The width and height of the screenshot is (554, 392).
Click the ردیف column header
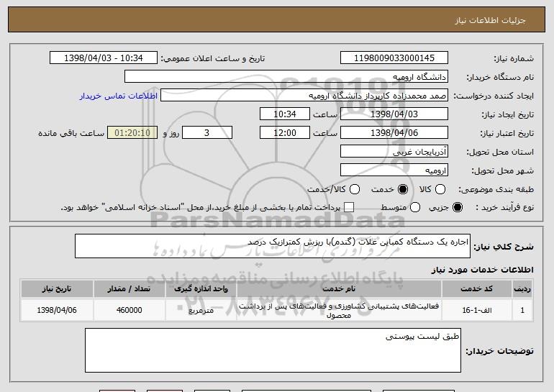tap(522, 289)
